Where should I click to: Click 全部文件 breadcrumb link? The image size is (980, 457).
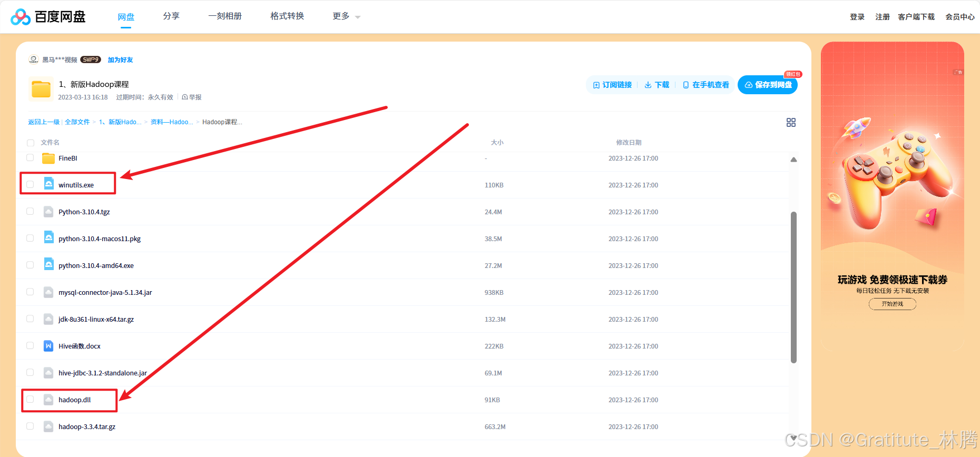pyautogui.click(x=77, y=122)
